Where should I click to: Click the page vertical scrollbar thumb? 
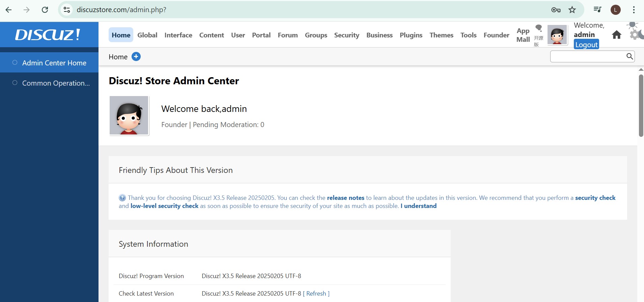pos(641,105)
